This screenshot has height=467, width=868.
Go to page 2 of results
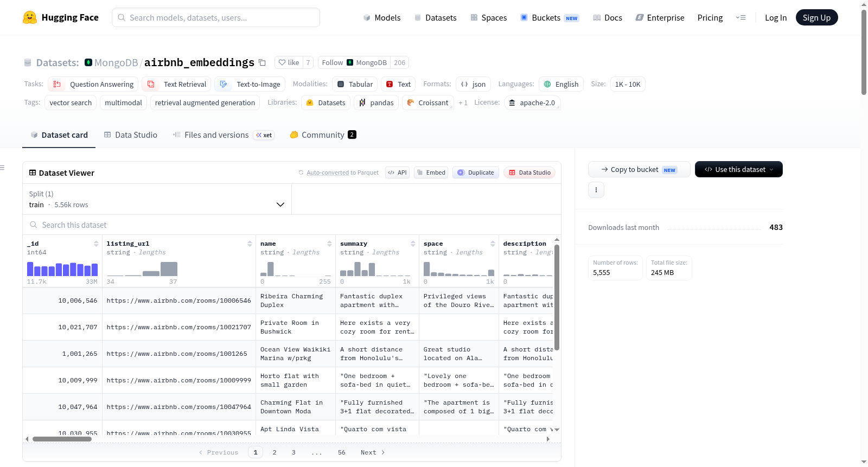275,452
